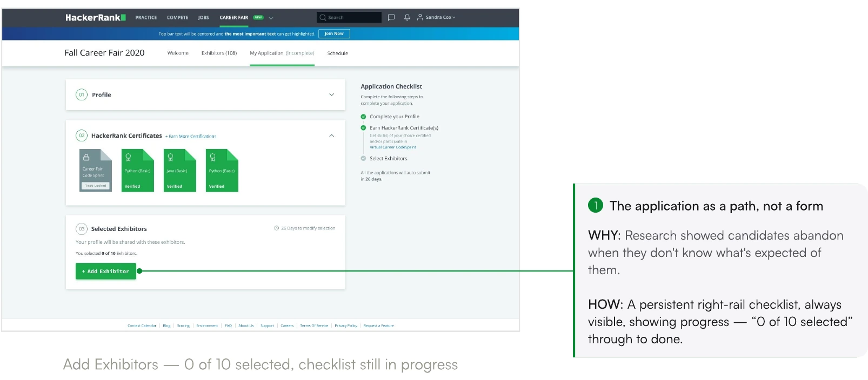Open the Support footer link
This screenshot has width=868, height=380.
[x=267, y=325]
